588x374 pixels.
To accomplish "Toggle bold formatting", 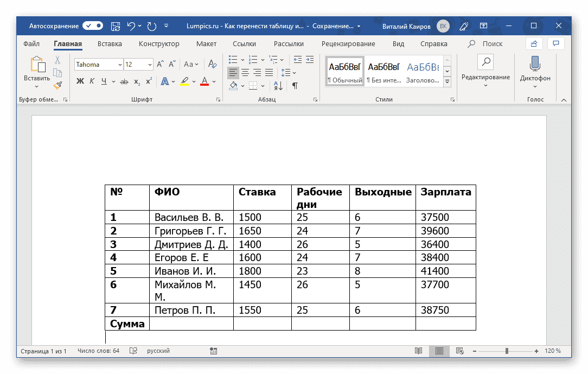I will 80,80.
